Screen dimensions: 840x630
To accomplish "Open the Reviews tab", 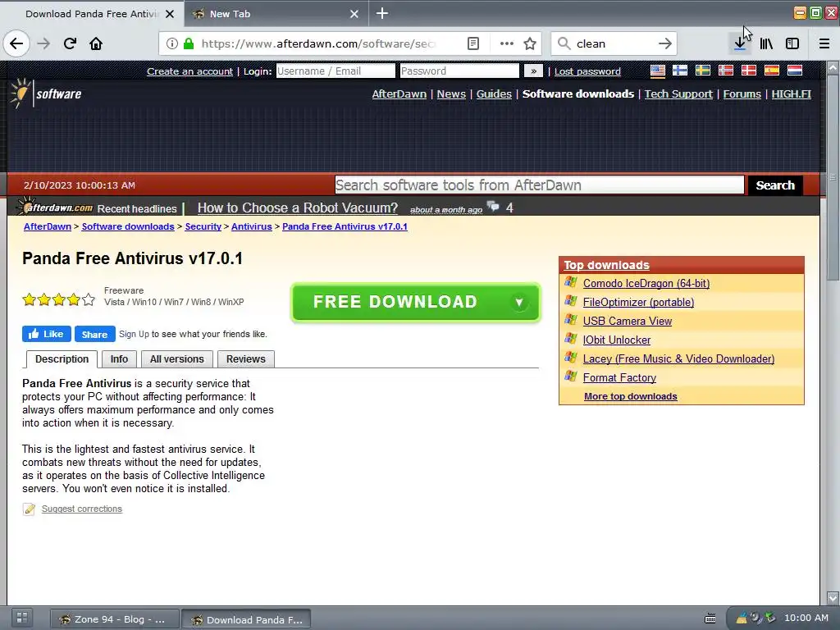I will click(x=246, y=359).
